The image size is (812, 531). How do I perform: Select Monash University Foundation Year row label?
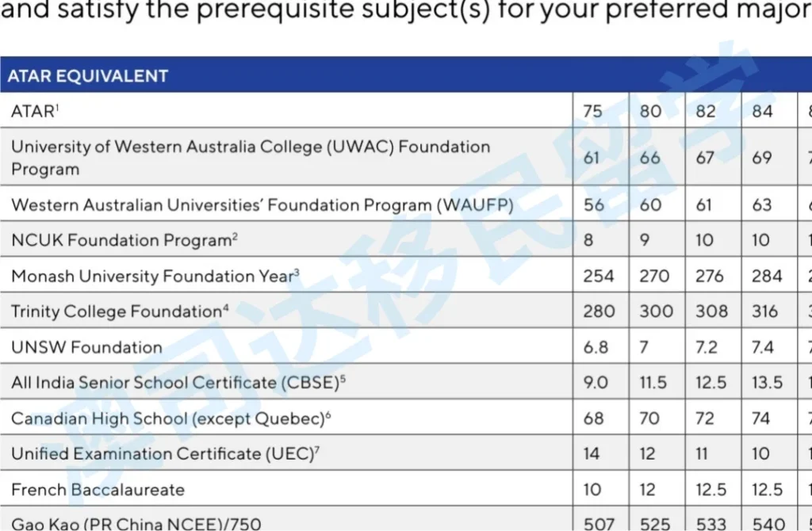(x=155, y=276)
